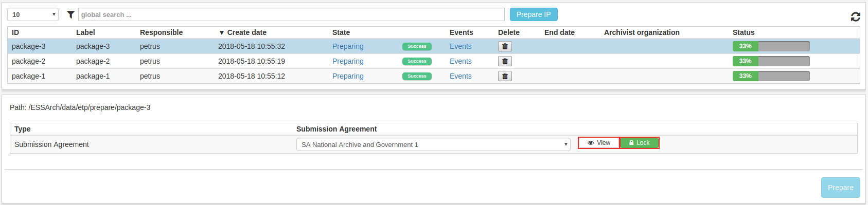Click the 33% progress bar for package-1
868x205 pixels.
(771, 76)
